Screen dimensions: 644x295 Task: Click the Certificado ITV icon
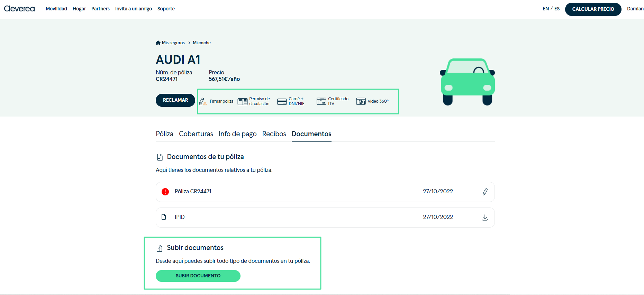pyautogui.click(x=321, y=101)
